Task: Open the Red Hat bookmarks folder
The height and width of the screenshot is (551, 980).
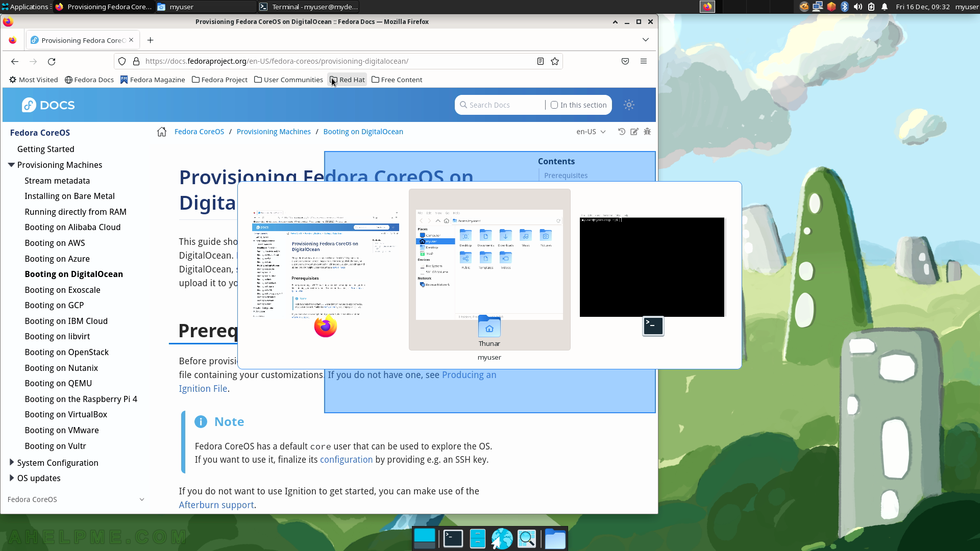Action: [x=347, y=80]
